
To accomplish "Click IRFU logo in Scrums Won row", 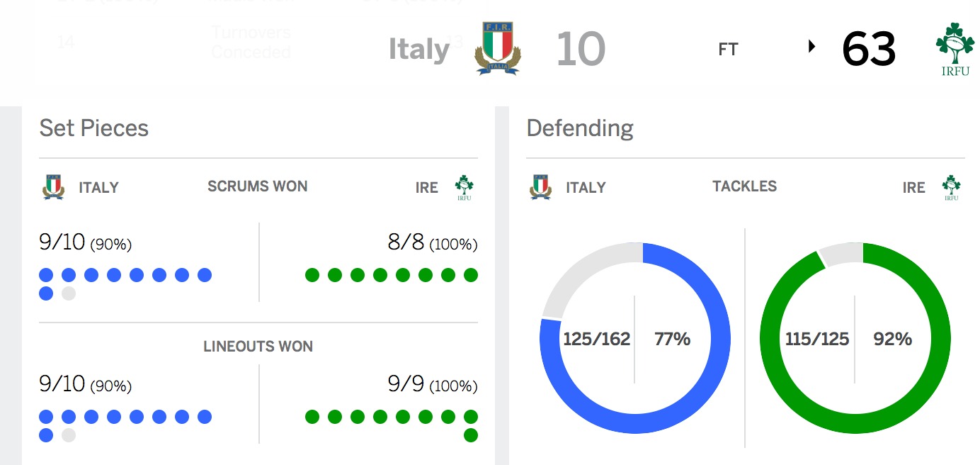I will pos(465,188).
